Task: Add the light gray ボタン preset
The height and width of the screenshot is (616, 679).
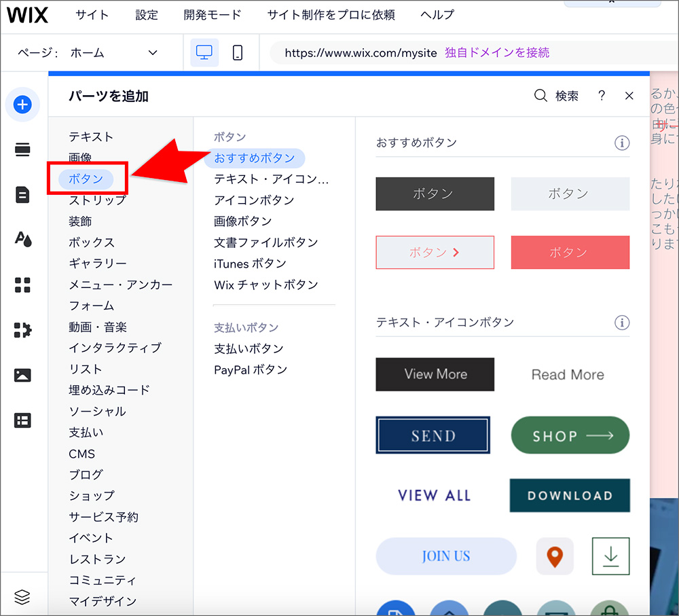Action: click(570, 194)
